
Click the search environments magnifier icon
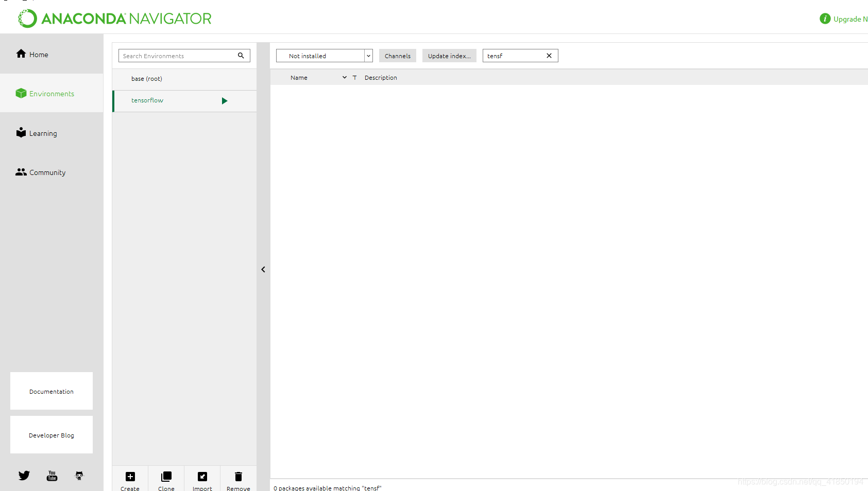click(x=241, y=56)
